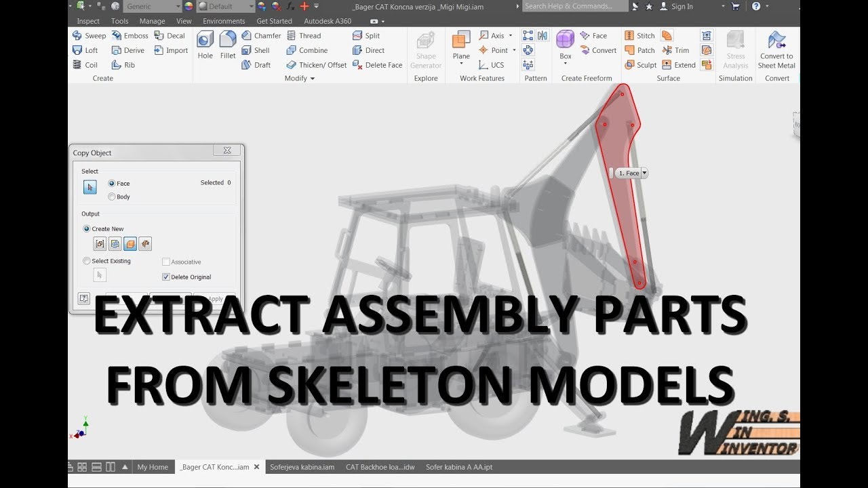The width and height of the screenshot is (868, 488).
Task: Open the Thread tool
Action: (304, 36)
